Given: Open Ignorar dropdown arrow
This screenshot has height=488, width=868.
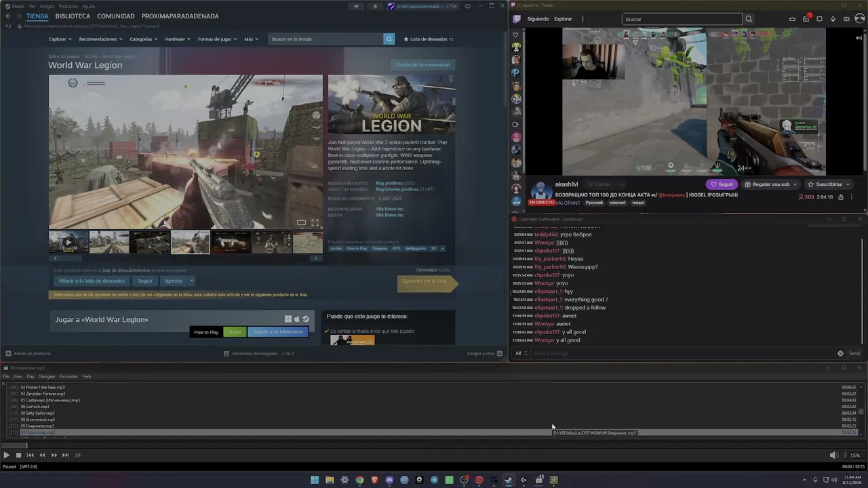Looking at the screenshot, I should click(192, 281).
